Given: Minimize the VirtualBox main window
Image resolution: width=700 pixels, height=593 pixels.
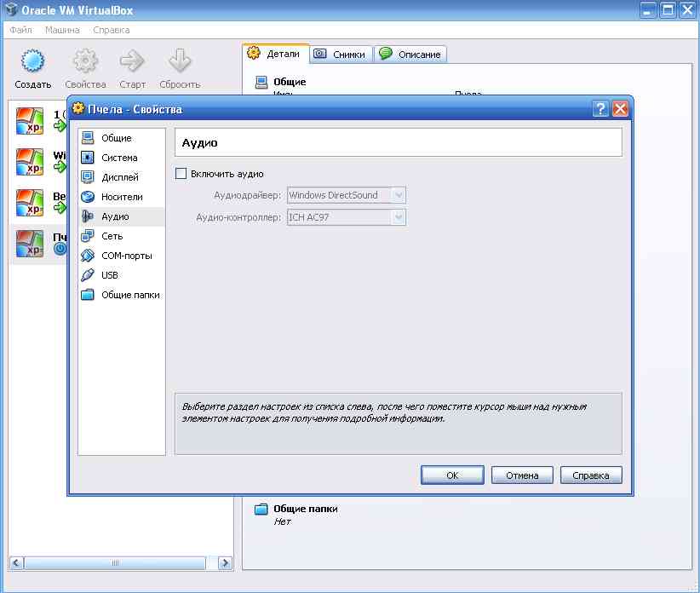Looking at the screenshot, I should (648, 10).
